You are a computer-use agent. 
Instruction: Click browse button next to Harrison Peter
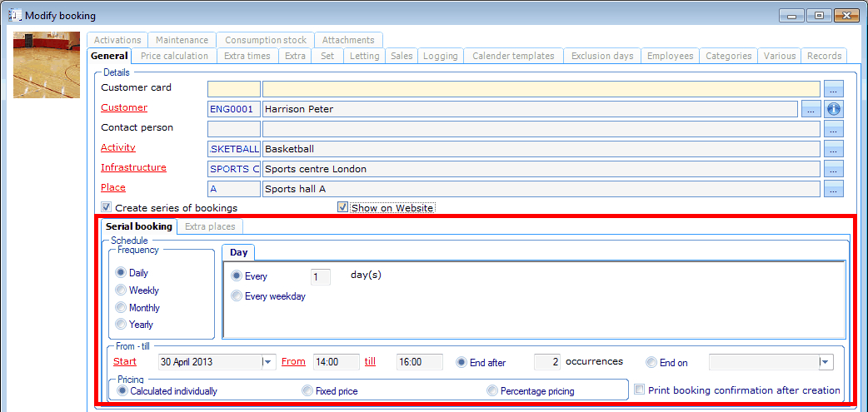(811, 108)
